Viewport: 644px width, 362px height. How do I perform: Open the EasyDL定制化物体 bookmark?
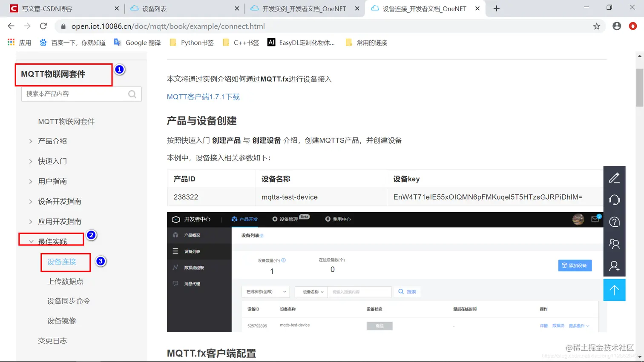(x=301, y=43)
